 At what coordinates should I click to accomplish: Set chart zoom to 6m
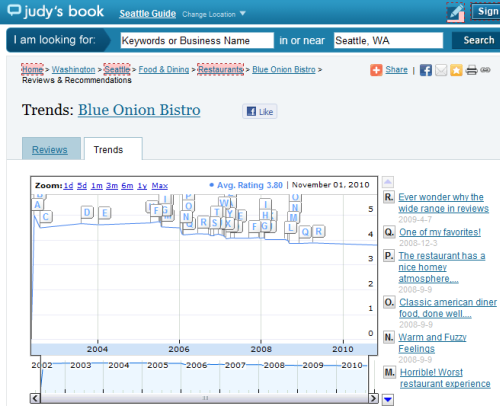pyautogui.click(x=127, y=186)
